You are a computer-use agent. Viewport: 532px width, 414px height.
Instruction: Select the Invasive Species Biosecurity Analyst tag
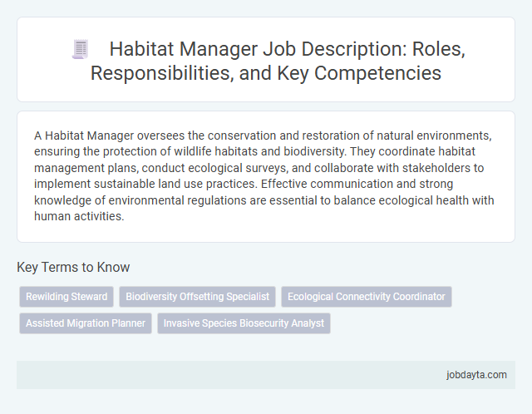(244, 323)
